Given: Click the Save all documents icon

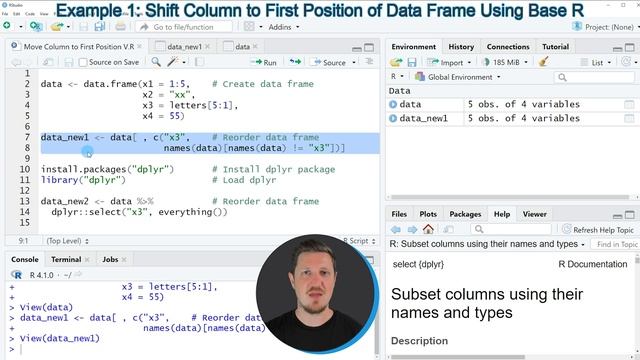Looking at the screenshot, I should (99, 27).
